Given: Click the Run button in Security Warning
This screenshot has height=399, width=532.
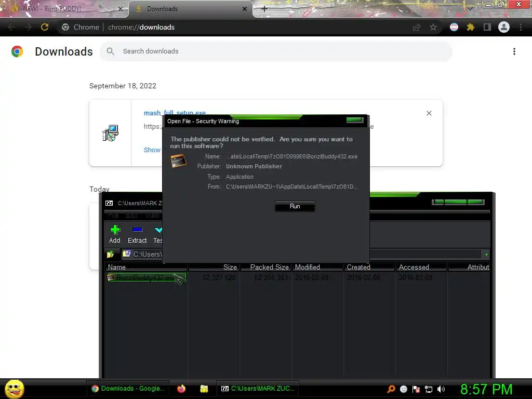Looking at the screenshot, I should pyautogui.click(x=295, y=206).
